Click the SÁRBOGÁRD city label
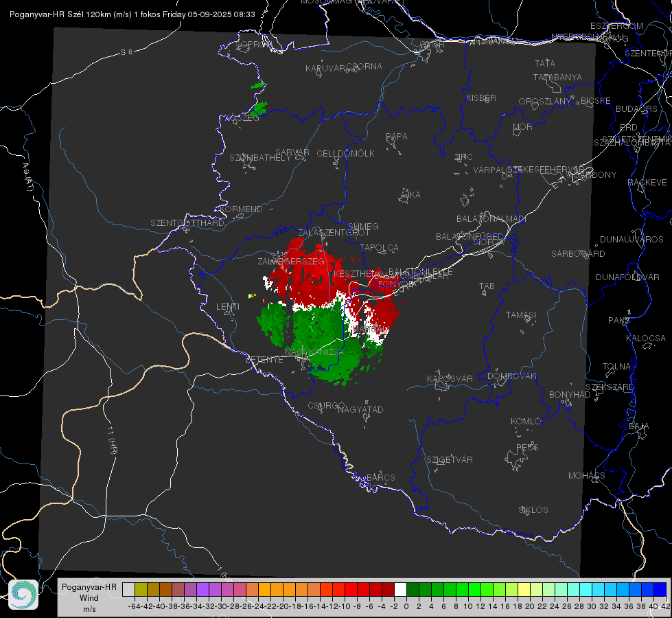 click(578, 253)
